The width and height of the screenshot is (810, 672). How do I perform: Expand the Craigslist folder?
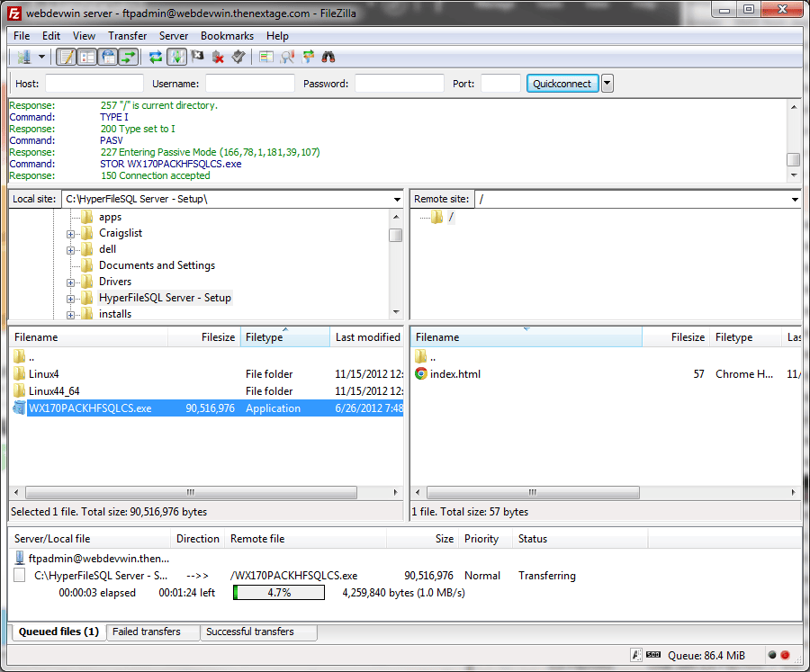point(70,234)
